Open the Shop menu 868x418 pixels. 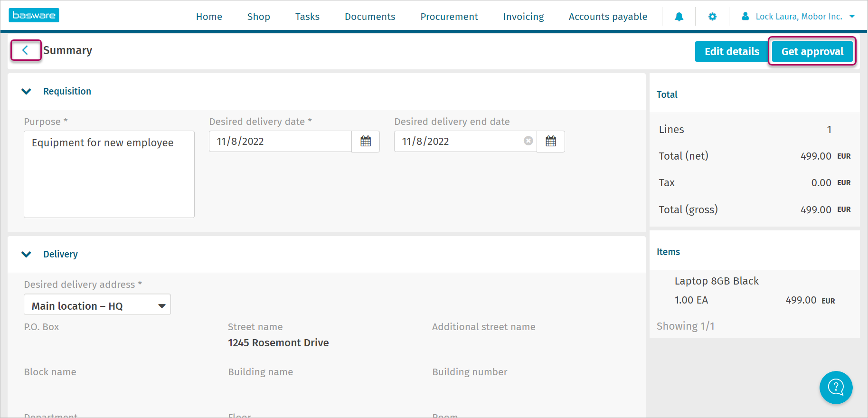pyautogui.click(x=258, y=17)
